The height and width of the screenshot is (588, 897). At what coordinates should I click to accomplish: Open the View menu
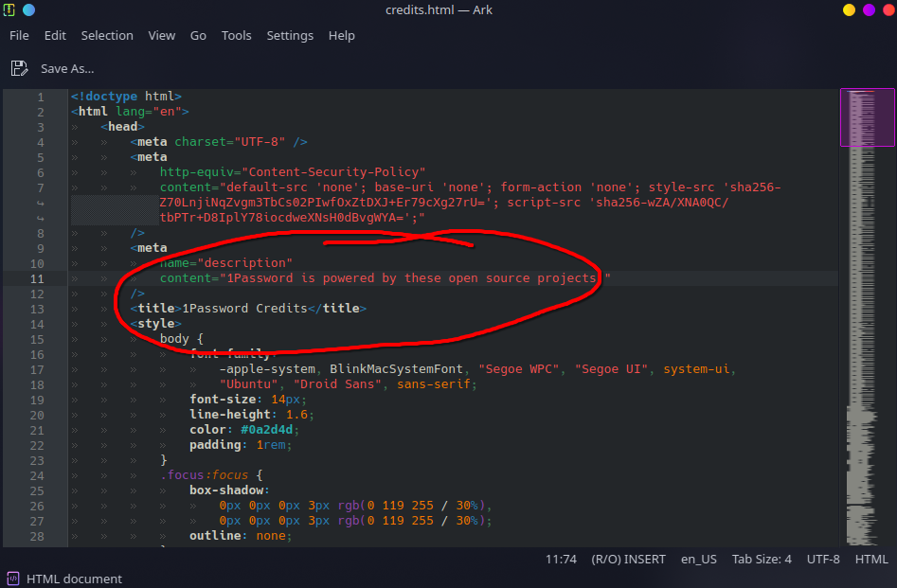(x=161, y=35)
